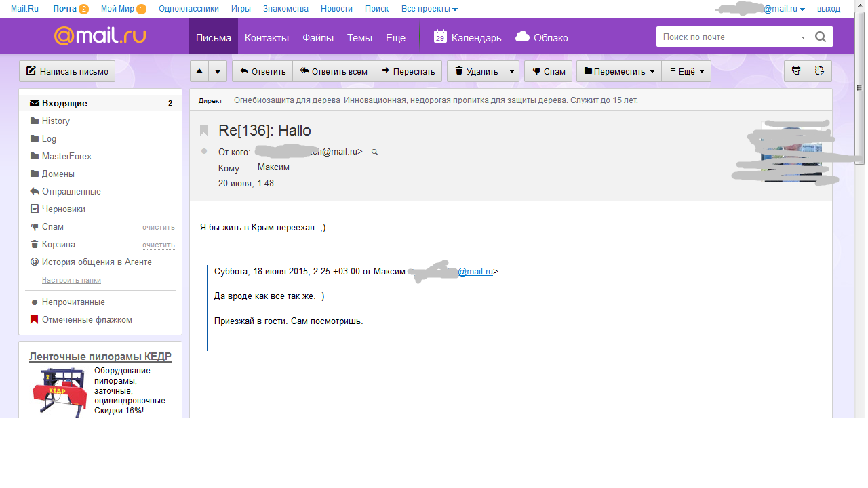Open the Контакты tab
868x488 pixels.
pyautogui.click(x=267, y=38)
